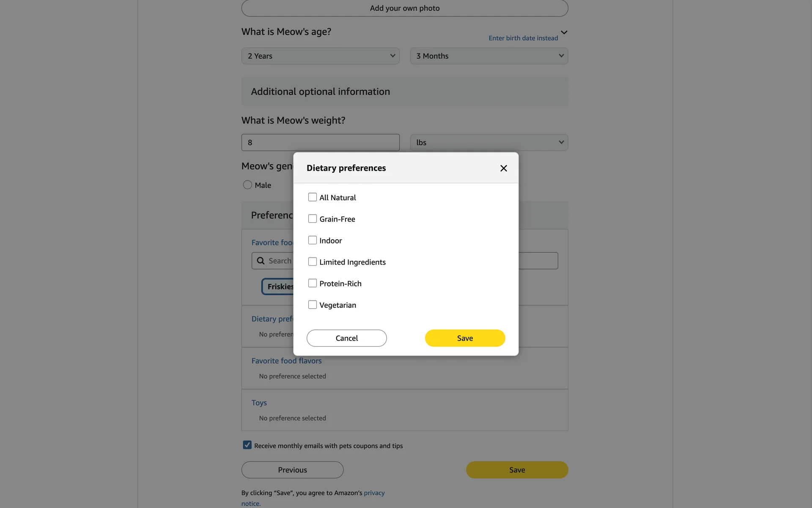Image resolution: width=812 pixels, height=508 pixels.
Task: Select the Male gender radio button
Action: tap(247, 185)
